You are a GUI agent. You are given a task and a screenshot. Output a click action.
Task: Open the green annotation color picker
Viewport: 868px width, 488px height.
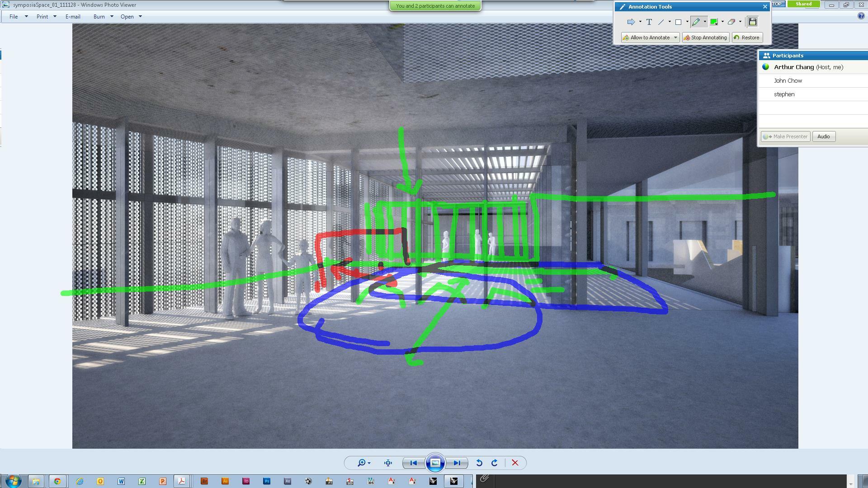[x=714, y=22]
